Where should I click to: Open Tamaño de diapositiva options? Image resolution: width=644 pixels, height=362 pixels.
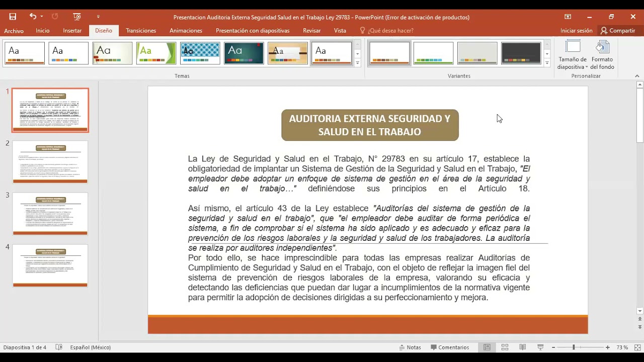573,55
